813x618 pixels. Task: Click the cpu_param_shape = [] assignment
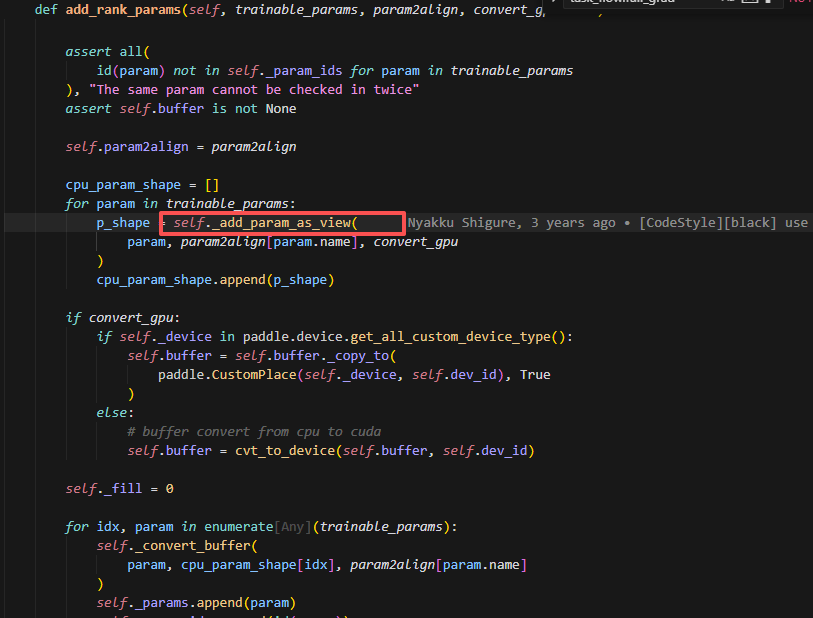(142, 184)
